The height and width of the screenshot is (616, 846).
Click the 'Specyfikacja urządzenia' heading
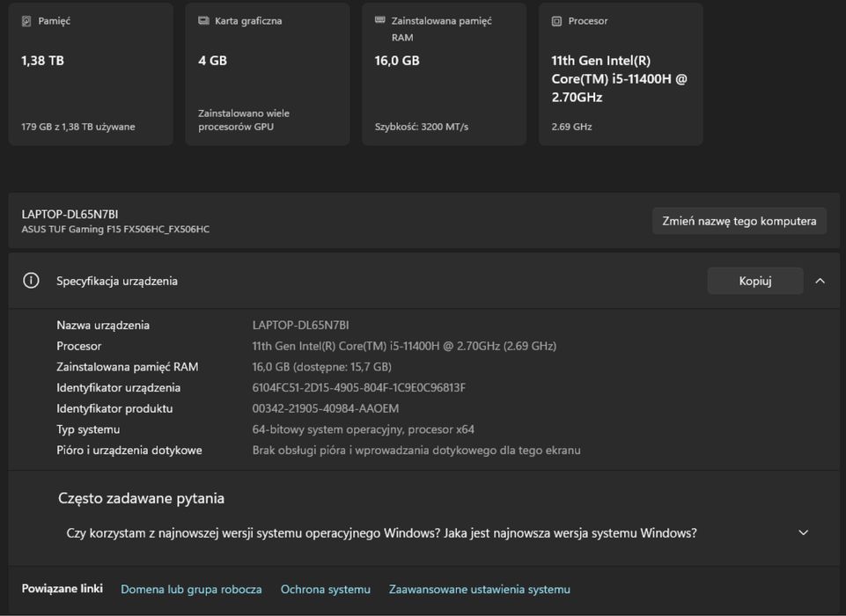(117, 281)
